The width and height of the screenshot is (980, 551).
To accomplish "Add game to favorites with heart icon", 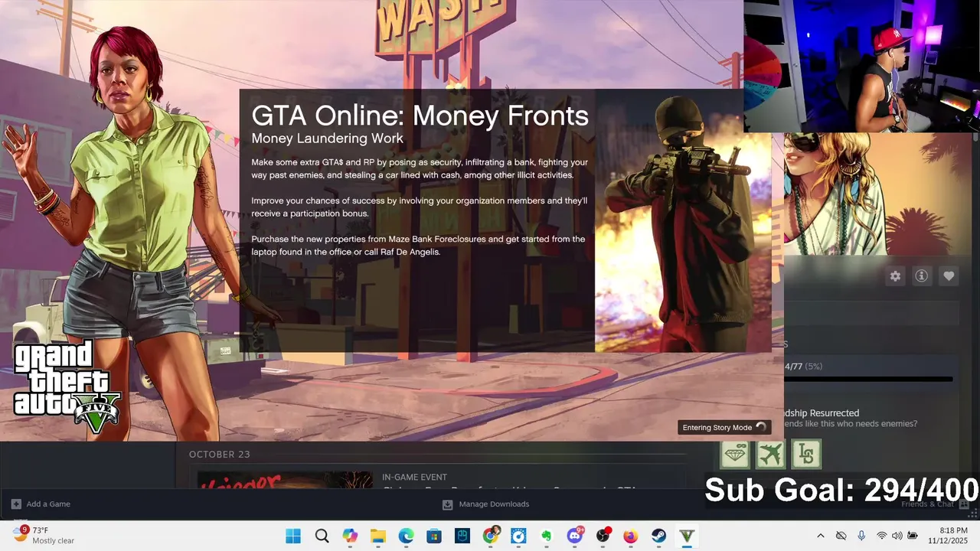I will [949, 276].
